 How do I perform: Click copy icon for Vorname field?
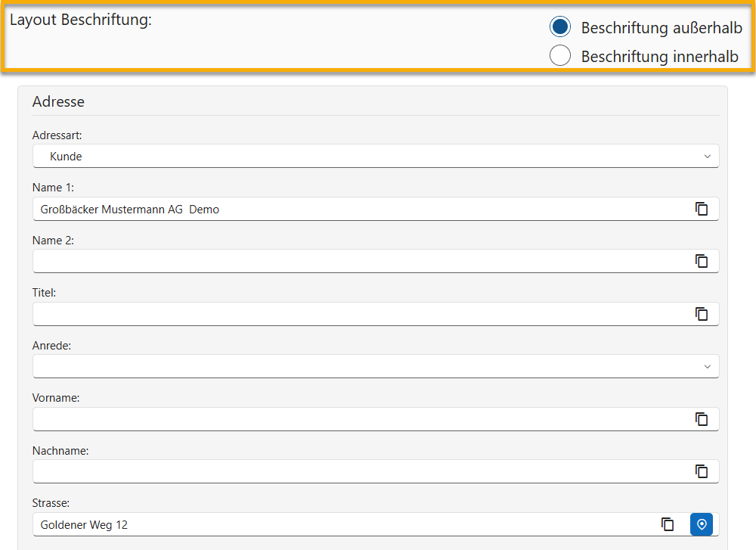point(702,419)
